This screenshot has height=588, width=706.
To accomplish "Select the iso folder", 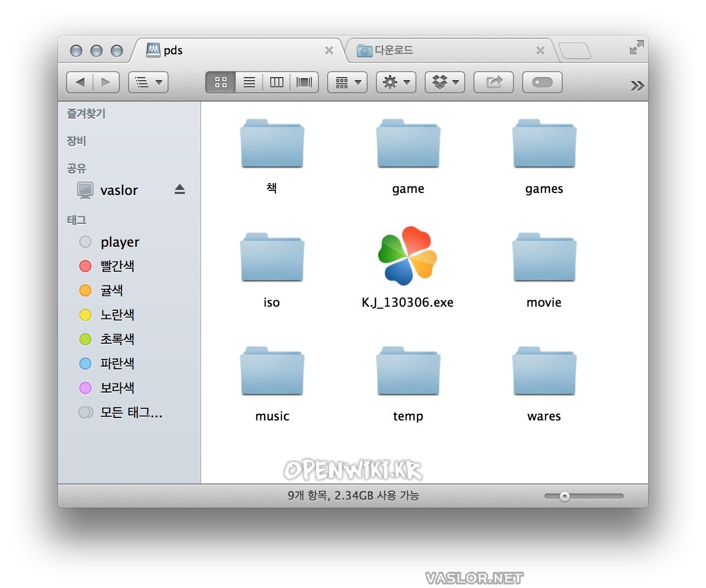I will pyautogui.click(x=272, y=257).
